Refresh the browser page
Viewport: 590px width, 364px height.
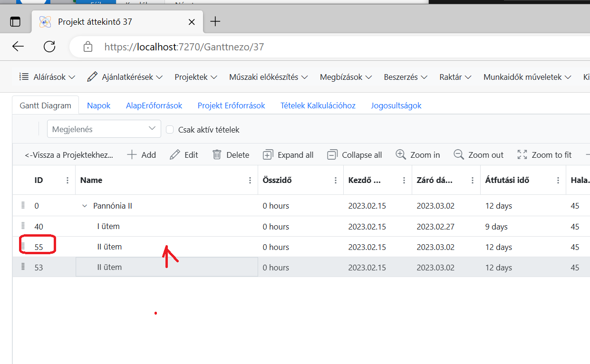[49, 47]
